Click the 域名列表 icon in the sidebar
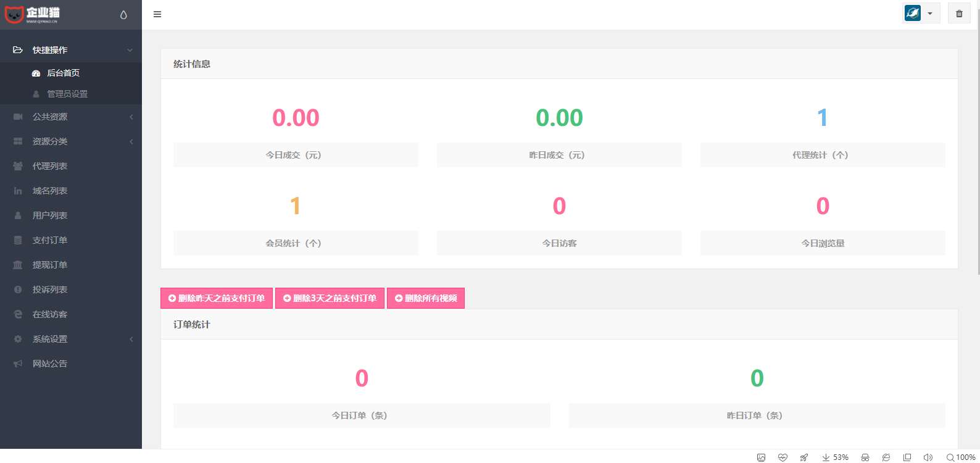Viewport: 980px width, 463px height. (x=18, y=191)
